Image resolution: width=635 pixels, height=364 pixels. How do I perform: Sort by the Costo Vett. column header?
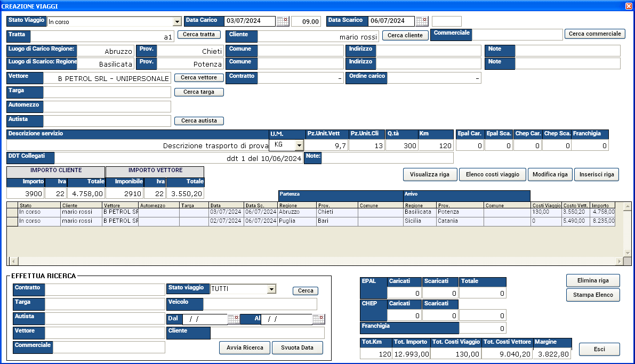pyautogui.click(x=576, y=205)
